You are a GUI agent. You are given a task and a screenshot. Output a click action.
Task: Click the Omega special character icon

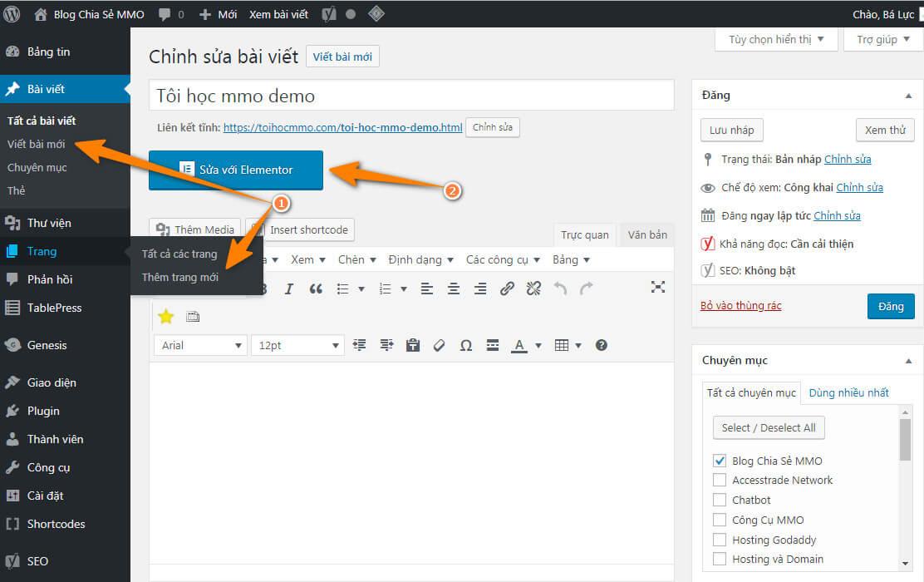(x=466, y=345)
